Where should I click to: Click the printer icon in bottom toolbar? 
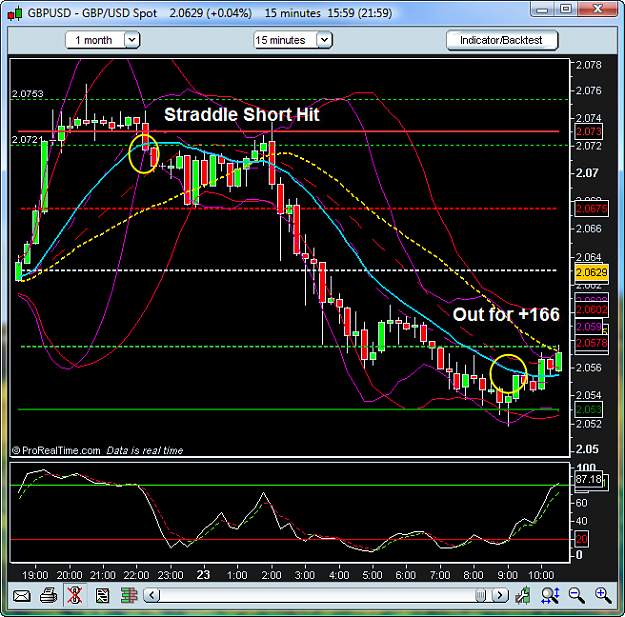point(49,596)
